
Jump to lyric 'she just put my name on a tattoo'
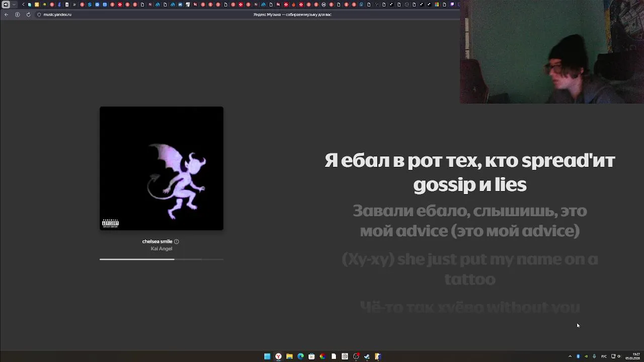pyautogui.click(x=470, y=269)
